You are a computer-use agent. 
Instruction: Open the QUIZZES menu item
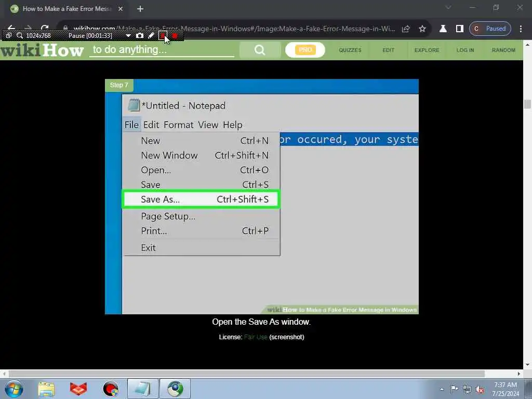pyautogui.click(x=350, y=50)
